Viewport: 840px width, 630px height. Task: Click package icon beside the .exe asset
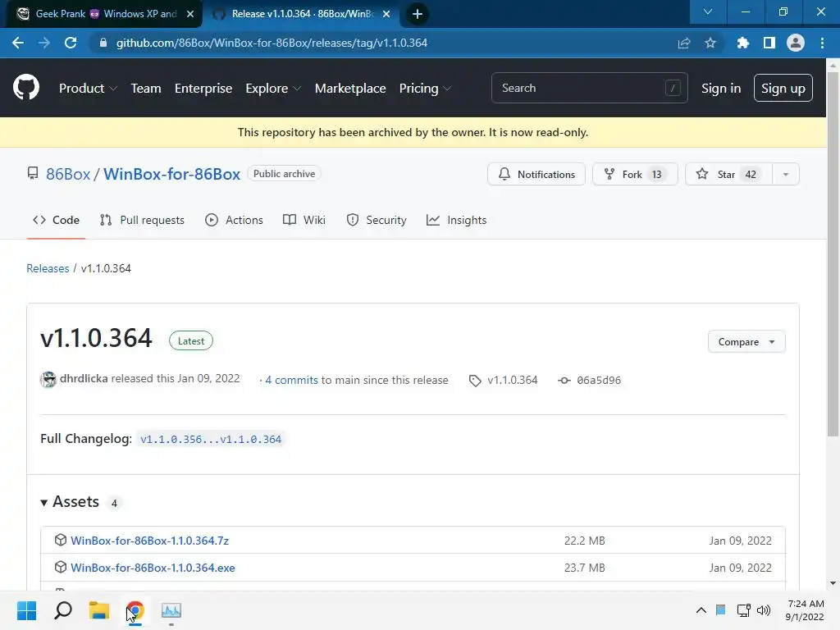tap(61, 568)
